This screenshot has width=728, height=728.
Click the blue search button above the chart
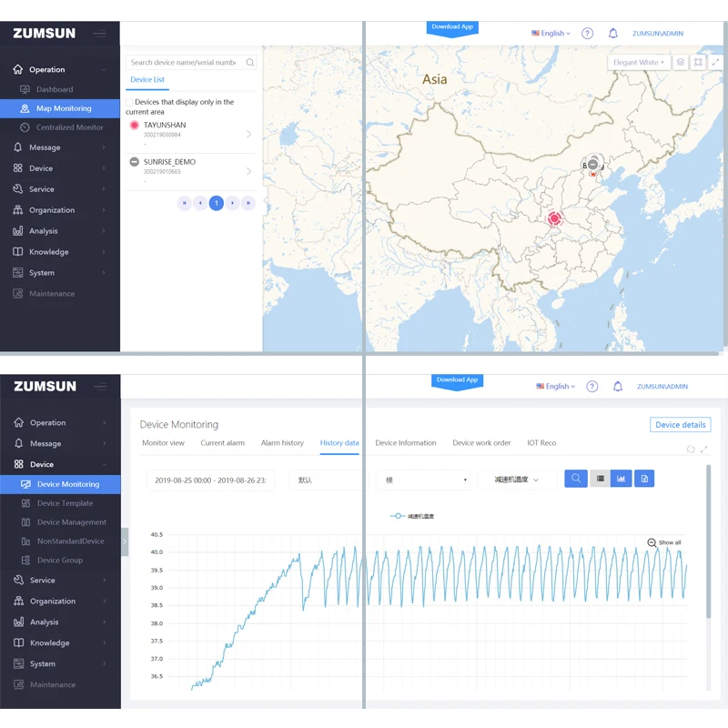point(575,479)
